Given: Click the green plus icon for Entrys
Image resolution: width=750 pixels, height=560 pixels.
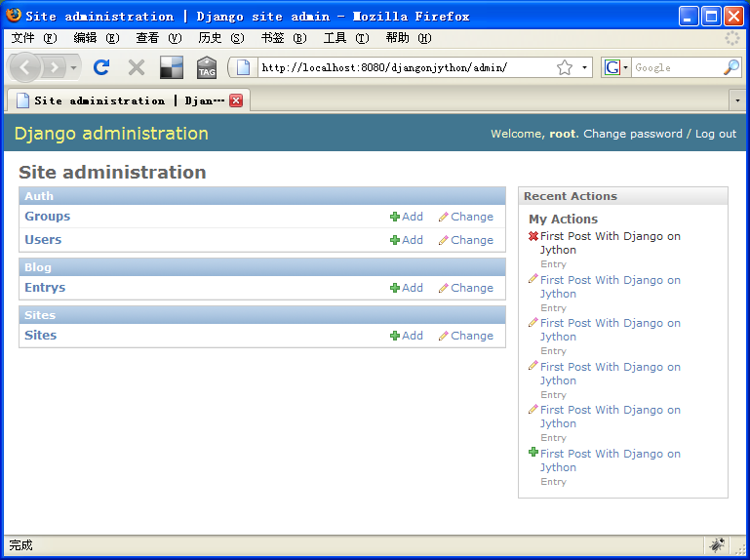Looking at the screenshot, I should click(395, 288).
